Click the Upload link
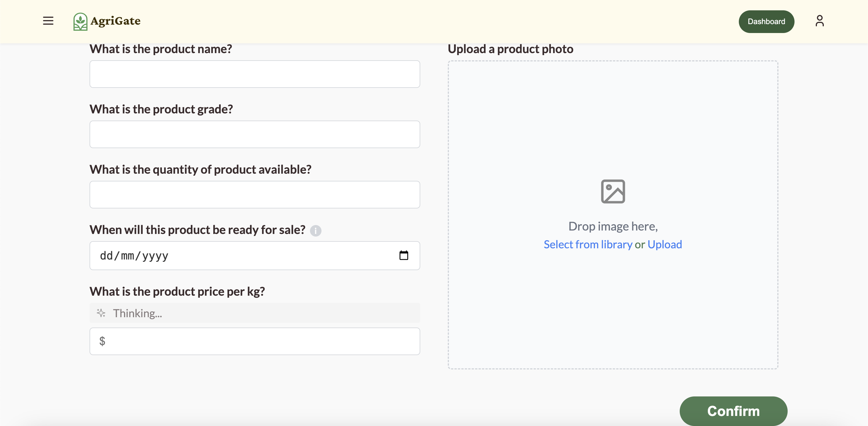868x426 pixels. pos(664,244)
